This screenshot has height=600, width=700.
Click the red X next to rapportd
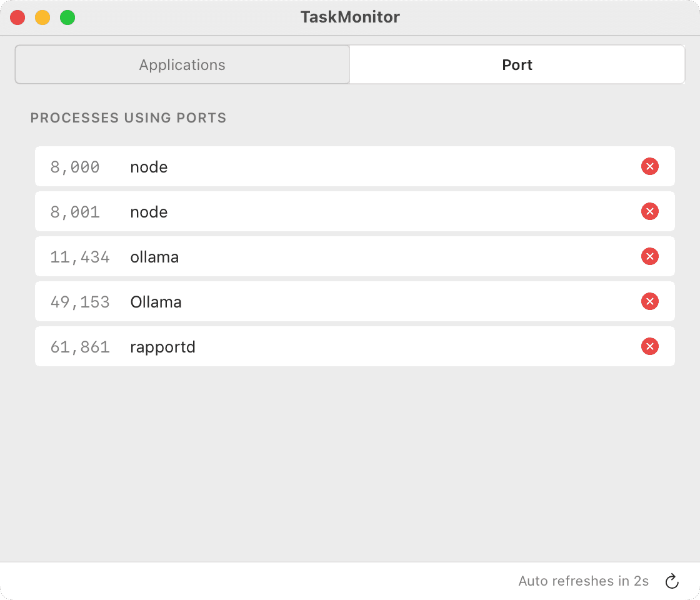[x=650, y=347]
